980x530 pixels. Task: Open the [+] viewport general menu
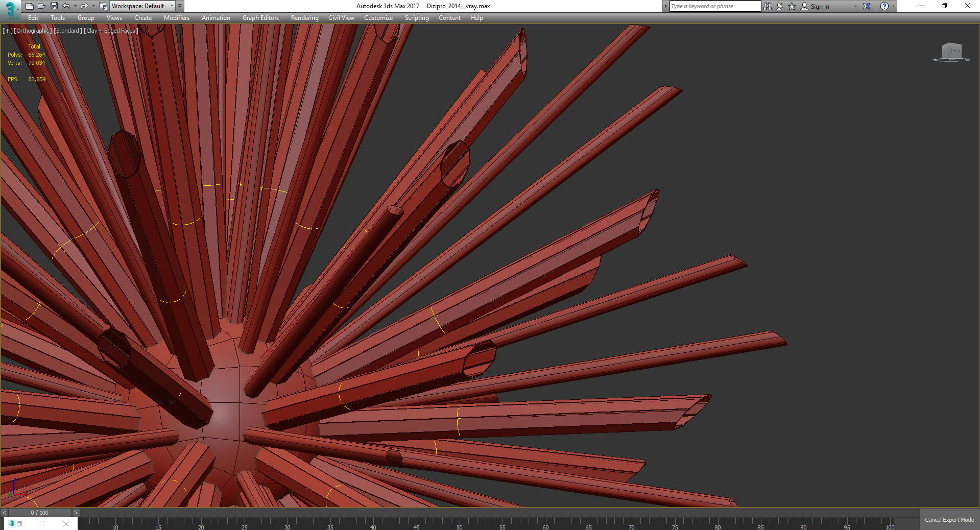8,31
